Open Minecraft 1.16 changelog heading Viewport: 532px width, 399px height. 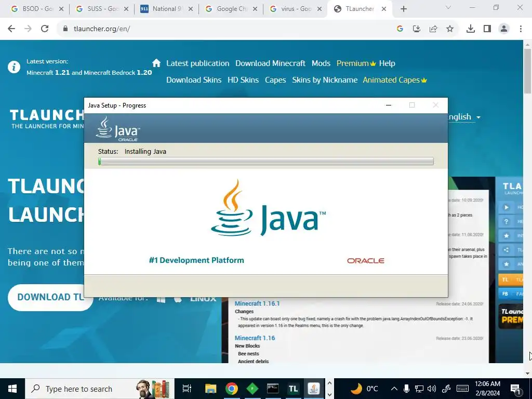[x=255, y=338]
